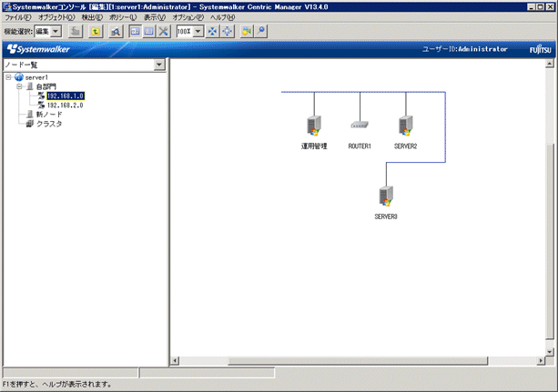This screenshot has width=558, height=392.
Task: Click the blue magnifier find icon
Action: (261, 32)
